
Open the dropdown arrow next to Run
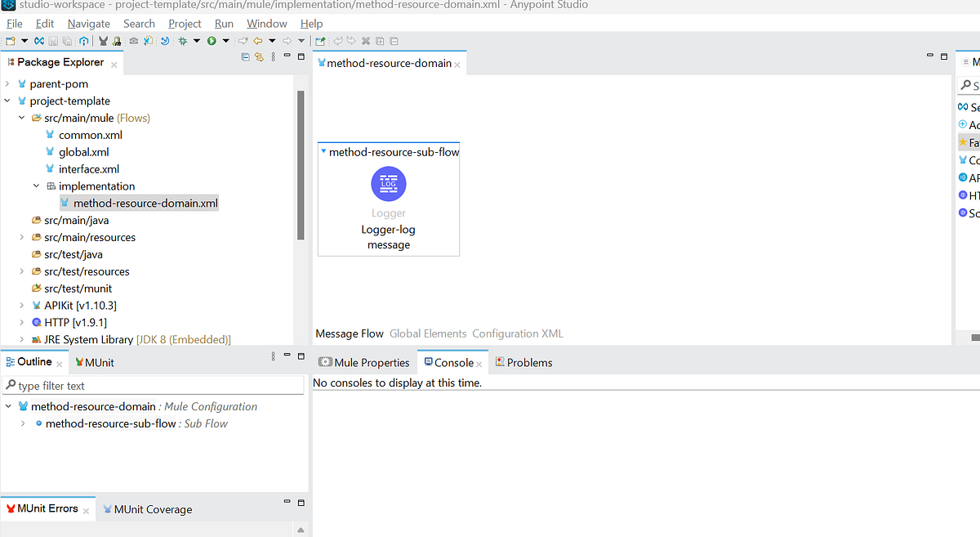pos(226,40)
